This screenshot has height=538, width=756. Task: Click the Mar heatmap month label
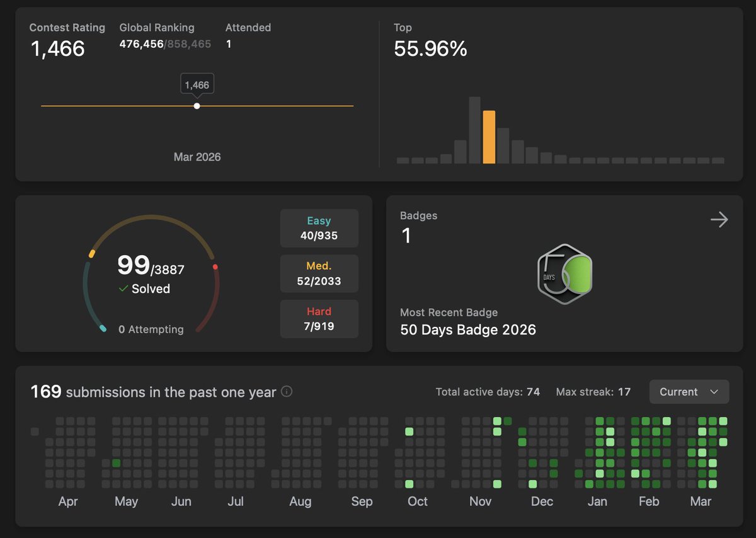(x=701, y=501)
